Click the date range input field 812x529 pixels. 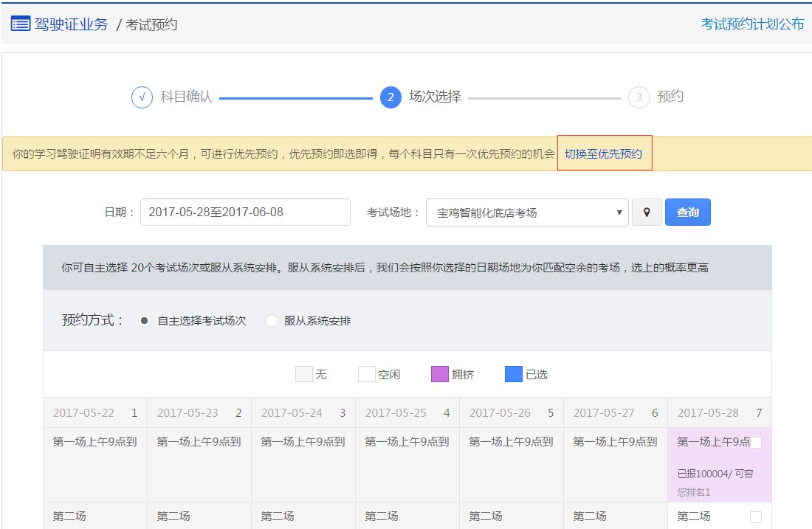tap(244, 212)
